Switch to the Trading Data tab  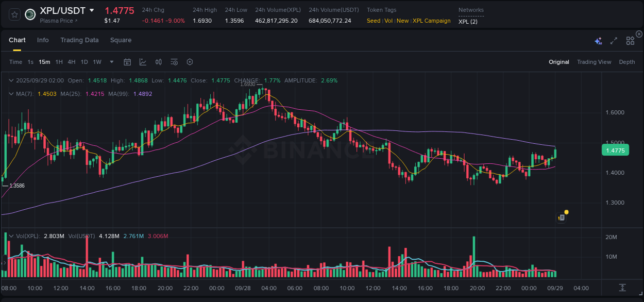coord(79,40)
